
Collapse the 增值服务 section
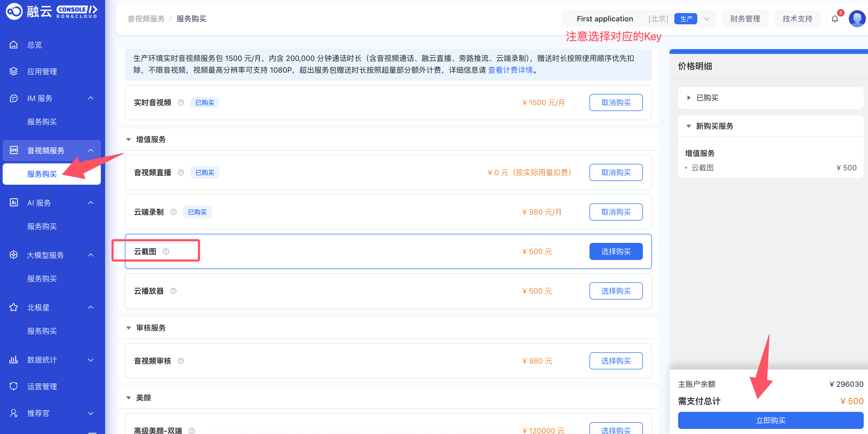point(129,139)
